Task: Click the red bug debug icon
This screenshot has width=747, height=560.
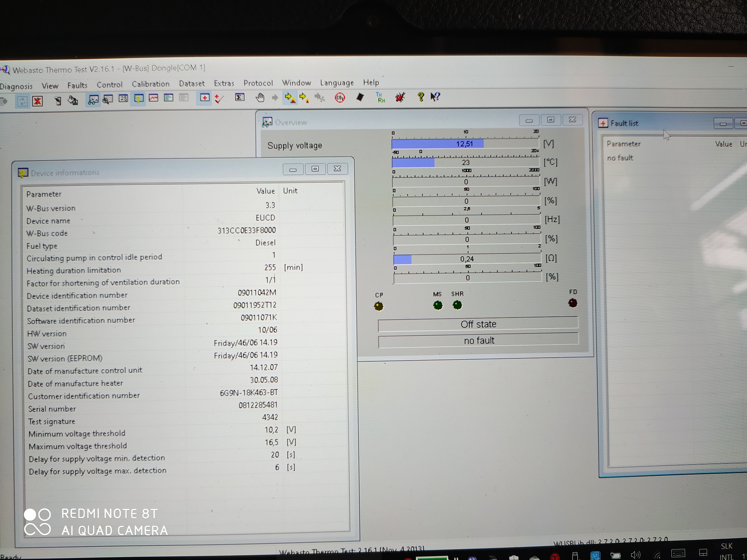Action: [400, 98]
